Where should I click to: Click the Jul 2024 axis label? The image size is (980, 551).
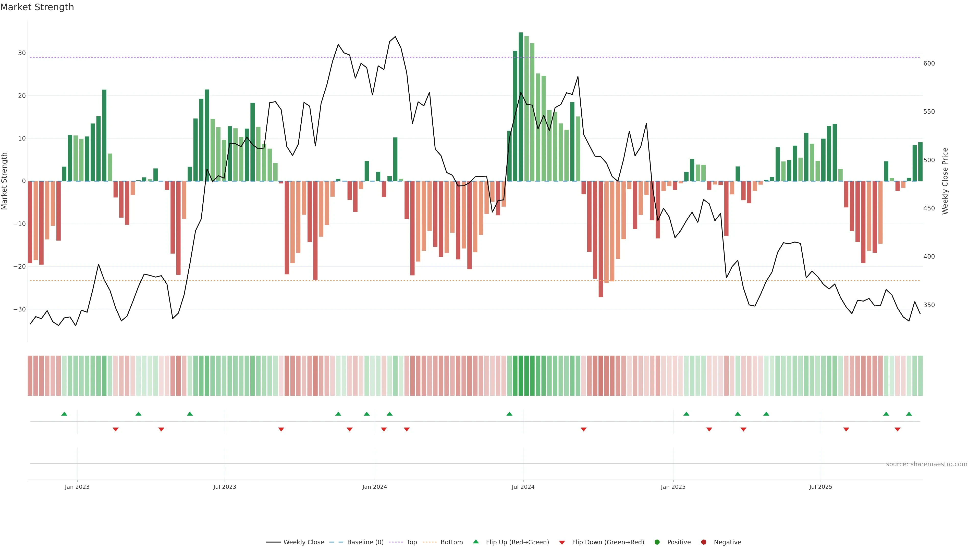coord(523,487)
